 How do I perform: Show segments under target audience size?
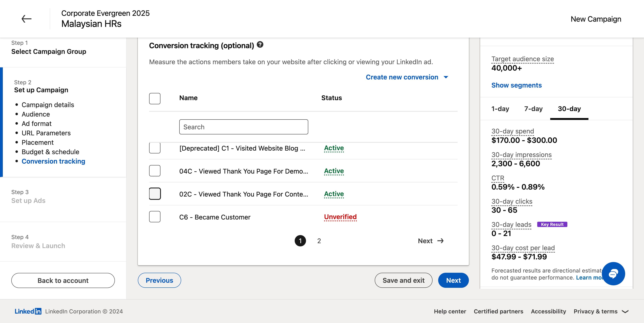(517, 85)
